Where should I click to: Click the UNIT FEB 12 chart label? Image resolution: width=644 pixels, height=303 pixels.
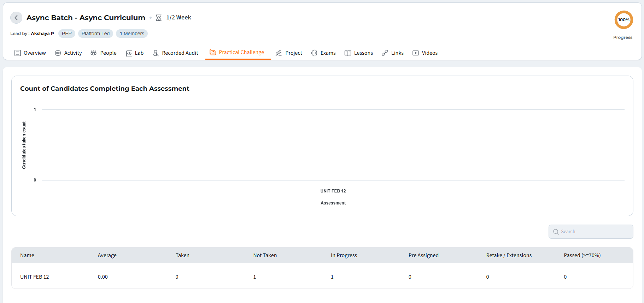click(x=333, y=191)
